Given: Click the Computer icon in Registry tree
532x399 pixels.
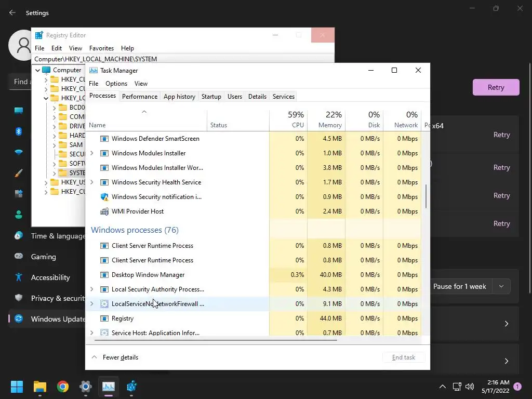Looking at the screenshot, I should (x=46, y=70).
